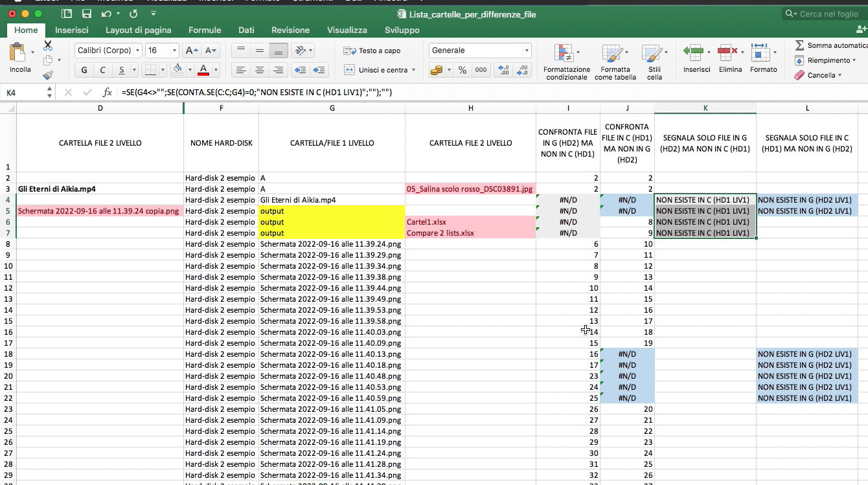Viewport: 868px width, 485px height.
Task: Increase indent using the indent icon
Action: tap(320, 70)
